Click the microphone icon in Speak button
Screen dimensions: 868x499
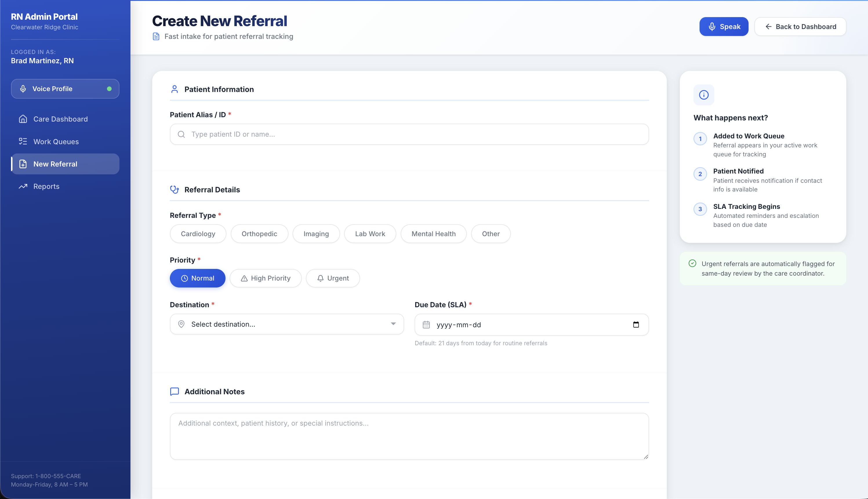click(712, 27)
